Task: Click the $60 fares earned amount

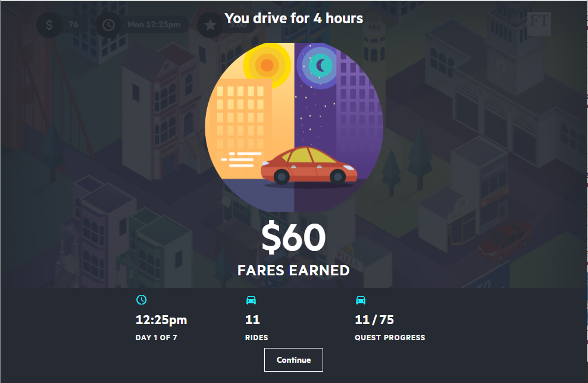Action: [293, 237]
